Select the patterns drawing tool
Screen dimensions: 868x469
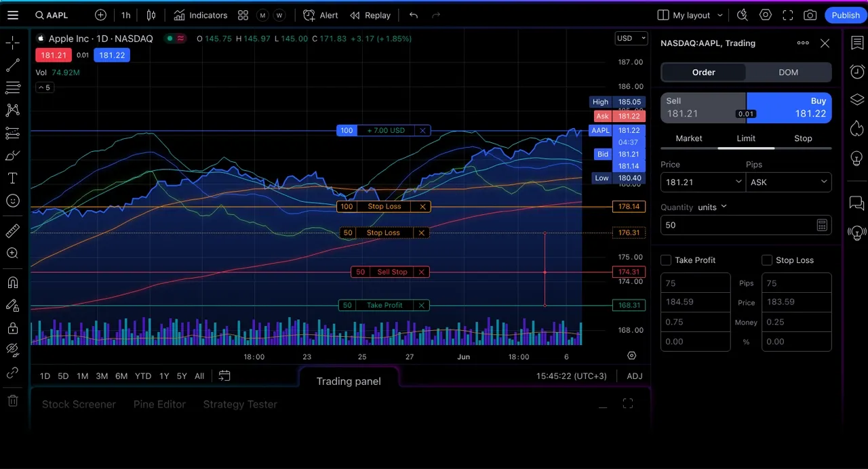pyautogui.click(x=12, y=110)
